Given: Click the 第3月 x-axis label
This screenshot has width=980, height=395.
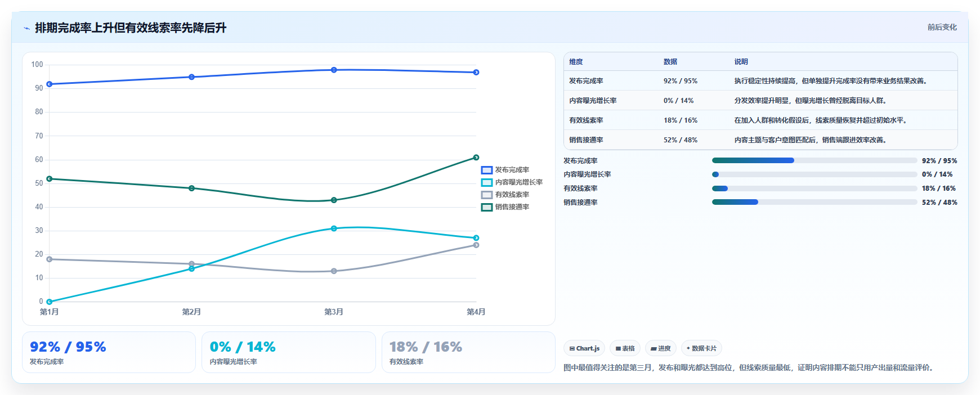Looking at the screenshot, I should 334,312.
